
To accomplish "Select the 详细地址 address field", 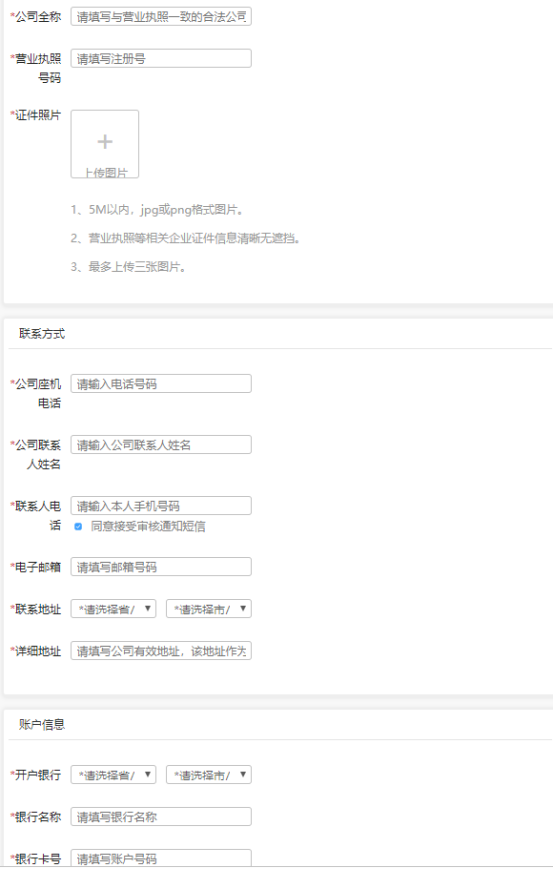I will (161, 651).
